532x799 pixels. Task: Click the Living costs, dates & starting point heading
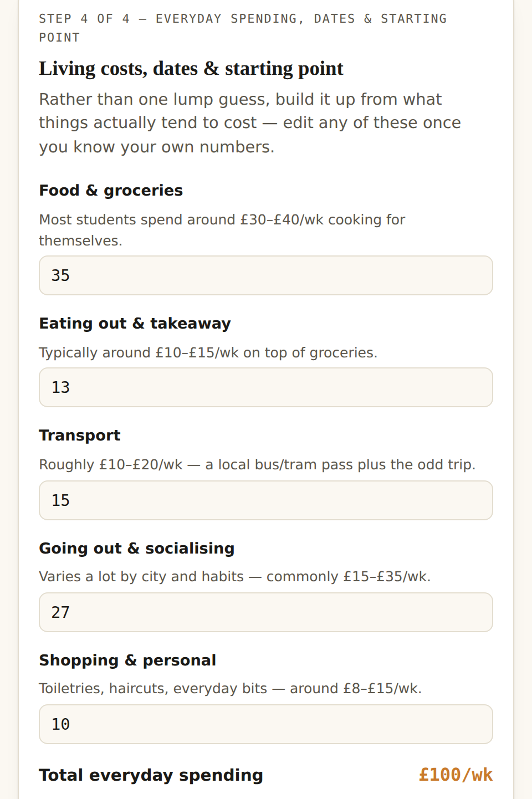pyautogui.click(x=191, y=69)
